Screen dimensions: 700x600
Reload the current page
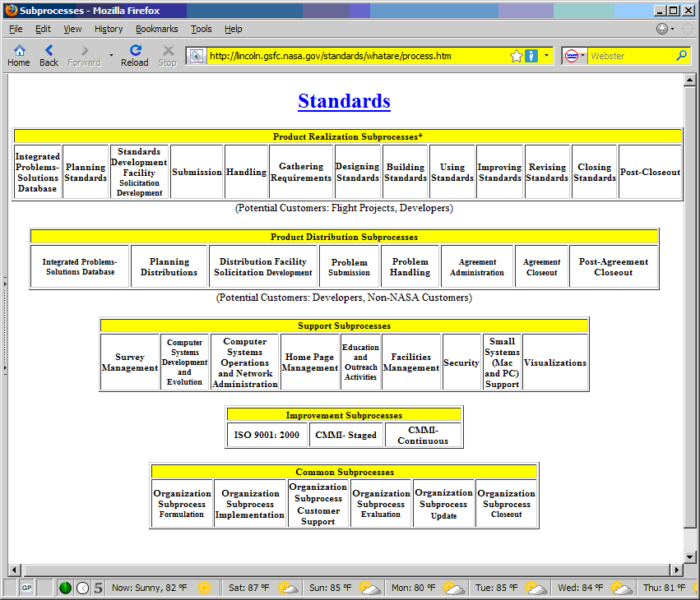[x=134, y=56]
